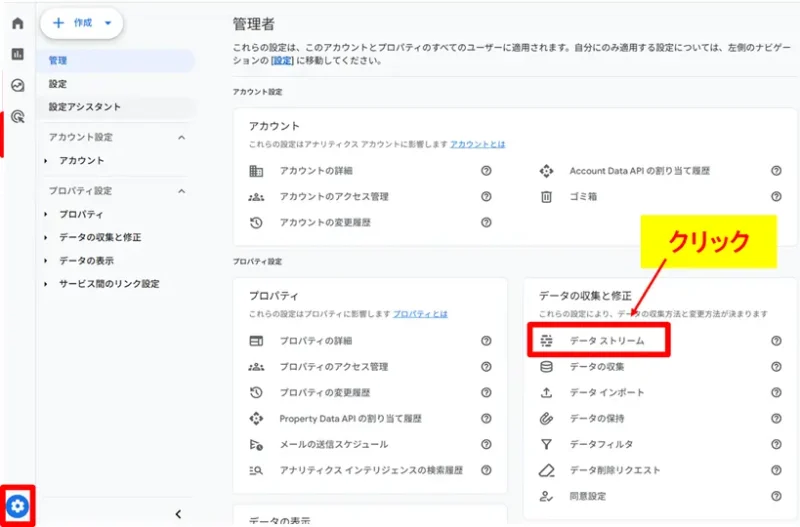Show help for アカウントのアクセス管理
Viewport: 800px width, 527px height.
pos(486,196)
